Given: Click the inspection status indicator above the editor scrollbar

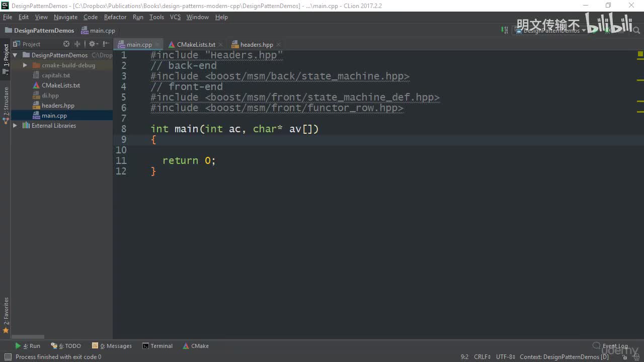Looking at the screenshot, I should (x=640, y=54).
